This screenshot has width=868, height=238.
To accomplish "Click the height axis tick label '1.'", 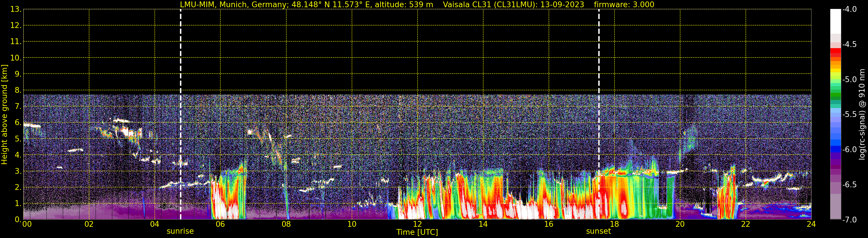I will (x=18, y=204).
